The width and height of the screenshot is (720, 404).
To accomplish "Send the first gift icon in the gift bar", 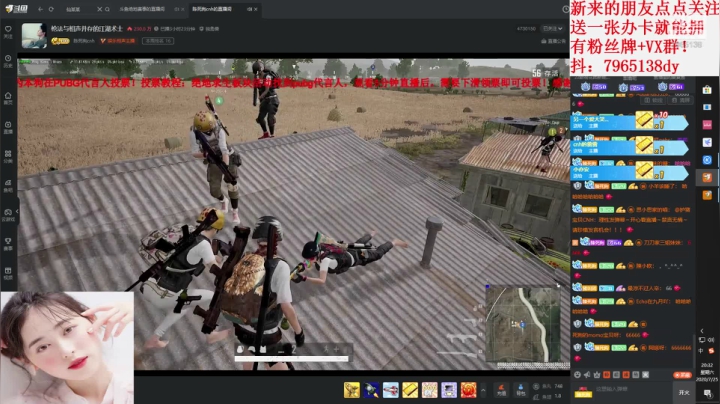I will [352, 390].
